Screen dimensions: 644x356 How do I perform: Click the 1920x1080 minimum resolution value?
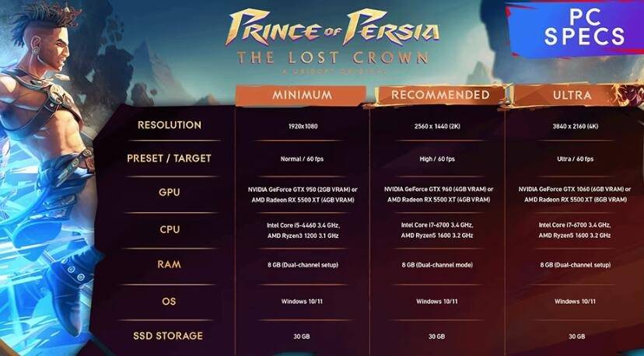click(302, 126)
